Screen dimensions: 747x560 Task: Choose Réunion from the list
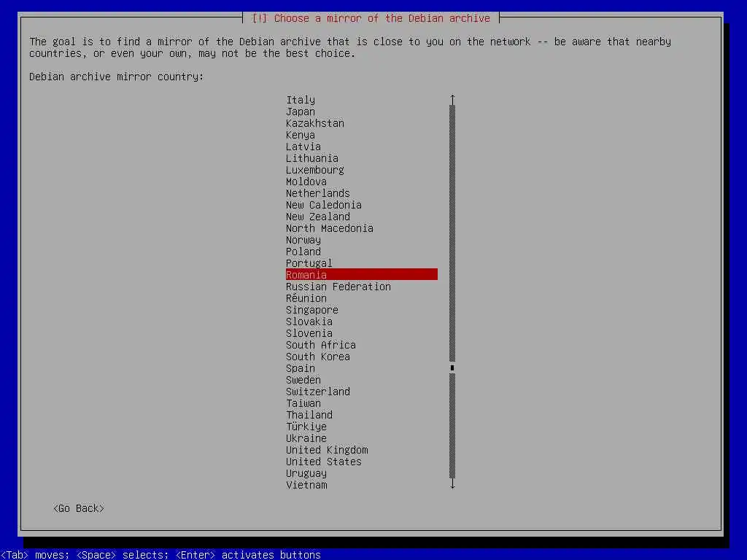pos(306,298)
